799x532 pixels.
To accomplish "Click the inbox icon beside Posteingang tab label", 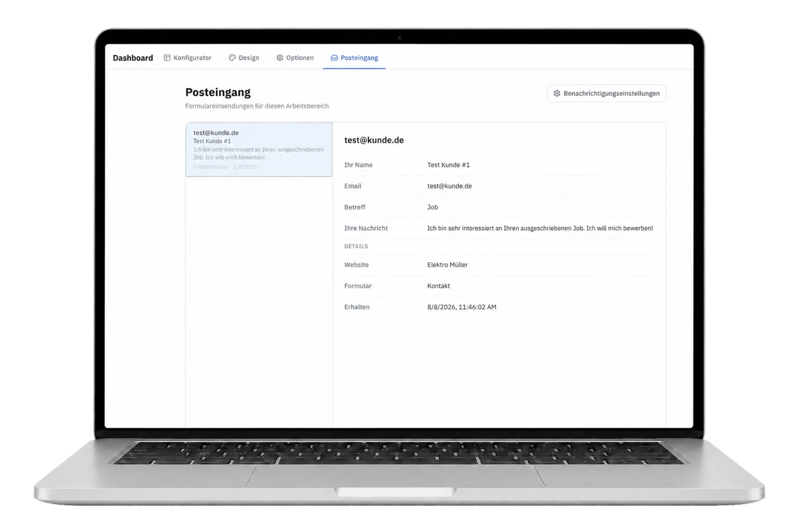I will [334, 58].
